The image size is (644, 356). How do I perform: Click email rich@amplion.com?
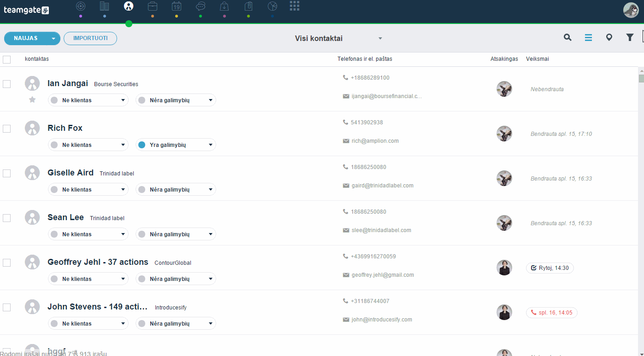[375, 141]
